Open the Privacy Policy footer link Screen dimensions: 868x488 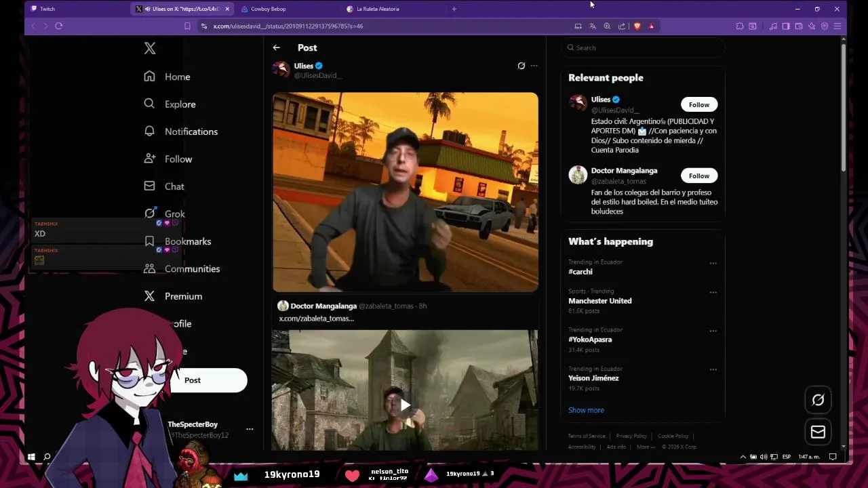(x=631, y=436)
